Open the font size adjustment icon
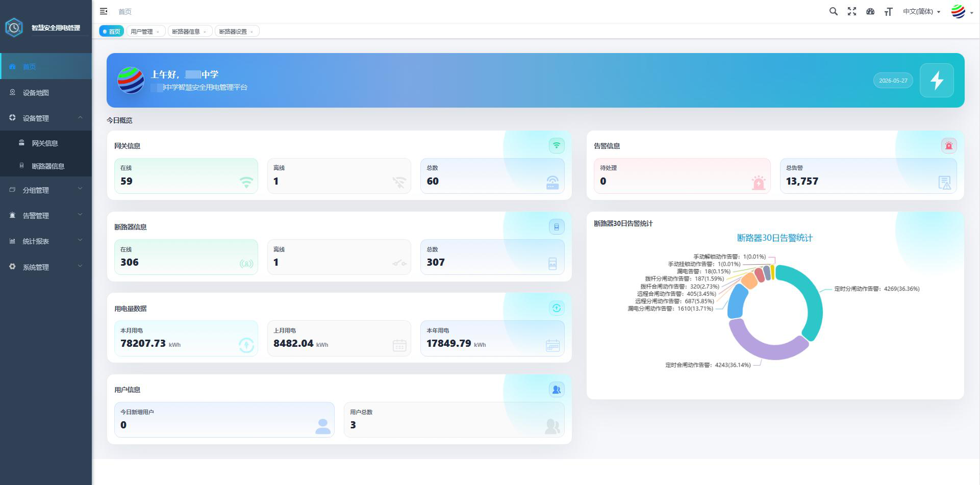Viewport: 980px width, 485px height. [x=888, y=11]
